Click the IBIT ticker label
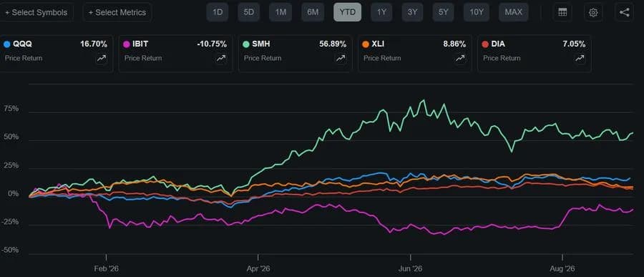This screenshot has width=644, height=277. [140, 44]
